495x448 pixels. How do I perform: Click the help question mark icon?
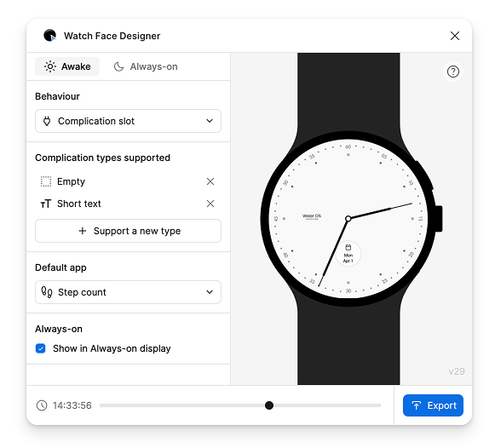coord(453,72)
